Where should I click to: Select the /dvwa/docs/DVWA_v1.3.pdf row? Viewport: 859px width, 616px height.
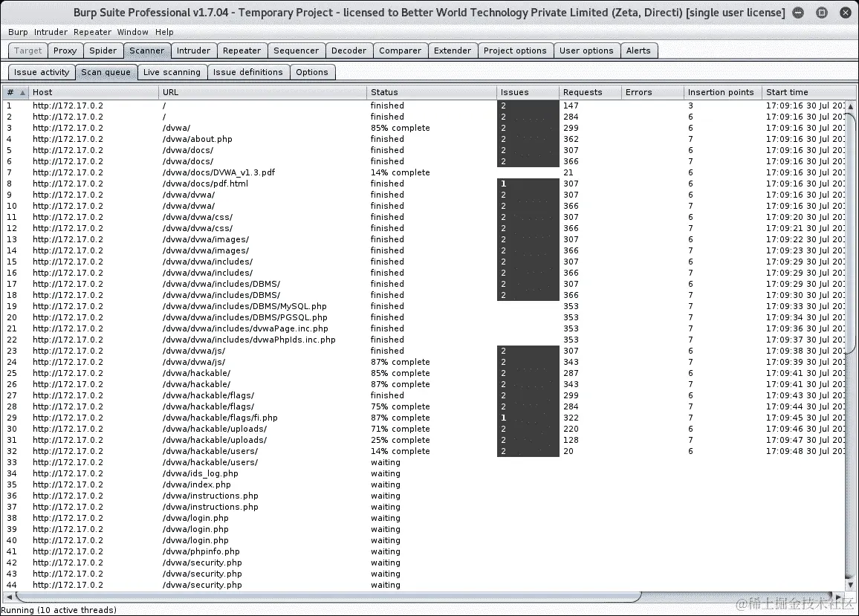coord(424,172)
